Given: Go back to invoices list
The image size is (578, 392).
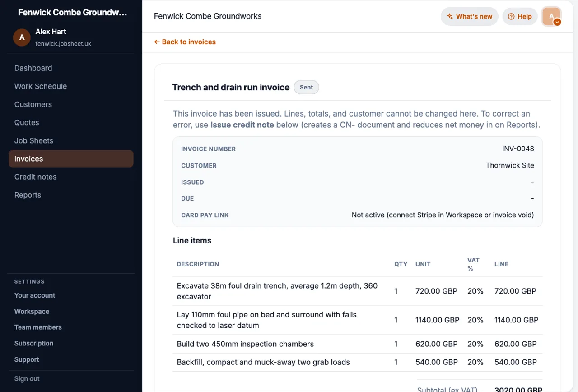Looking at the screenshot, I should click(185, 42).
